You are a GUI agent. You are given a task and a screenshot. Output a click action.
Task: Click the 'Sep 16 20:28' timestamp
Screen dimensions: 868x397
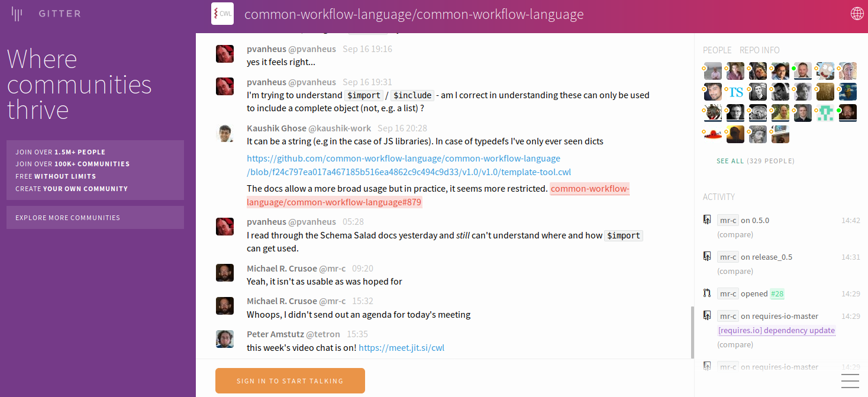pos(402,128)
